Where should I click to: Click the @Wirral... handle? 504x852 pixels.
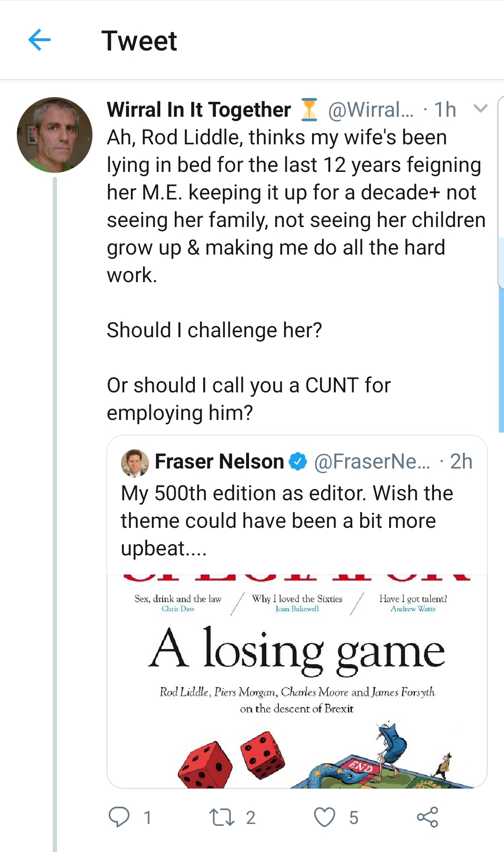pyautogui.click(x=371, y=110)
